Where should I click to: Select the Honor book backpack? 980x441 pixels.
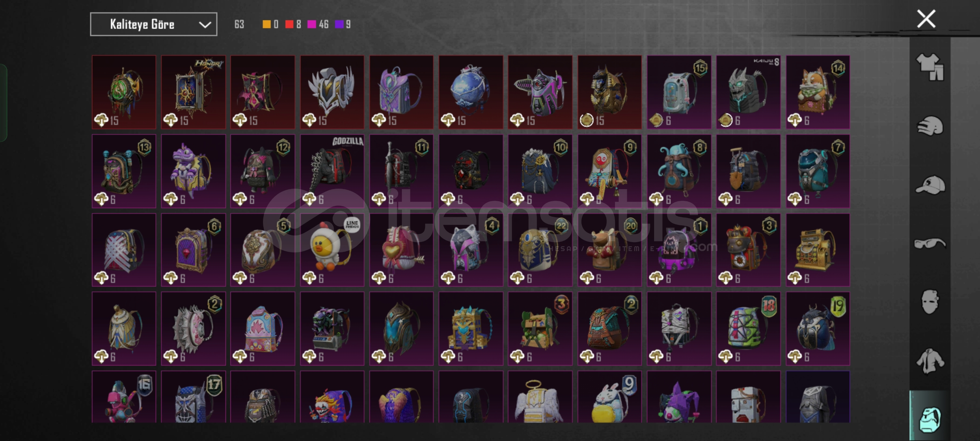coord(193,92)
